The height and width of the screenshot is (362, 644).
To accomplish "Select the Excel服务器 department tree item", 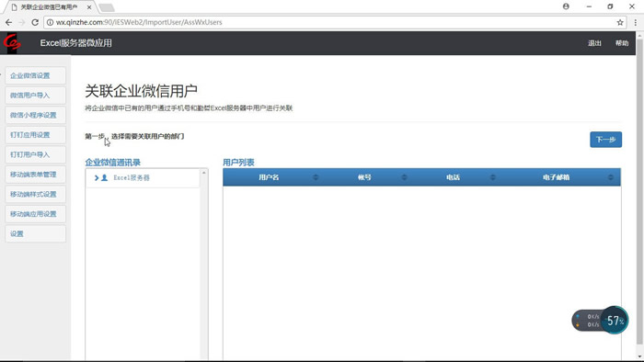I will coord(132,177).
